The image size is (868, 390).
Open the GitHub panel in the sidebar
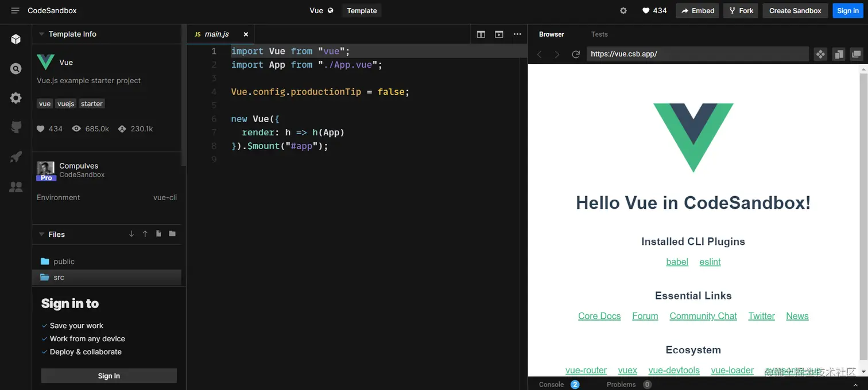point(16,127)
